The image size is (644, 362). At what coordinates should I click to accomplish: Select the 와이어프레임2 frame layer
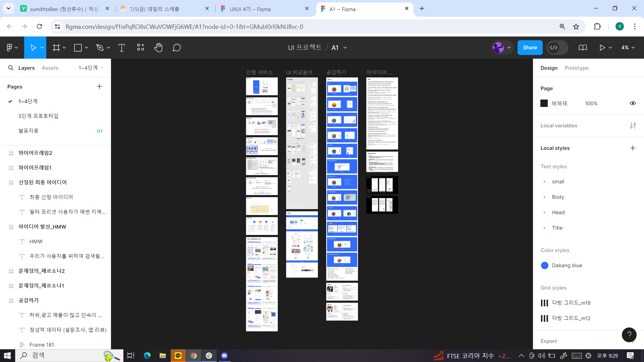coord(35,153)
